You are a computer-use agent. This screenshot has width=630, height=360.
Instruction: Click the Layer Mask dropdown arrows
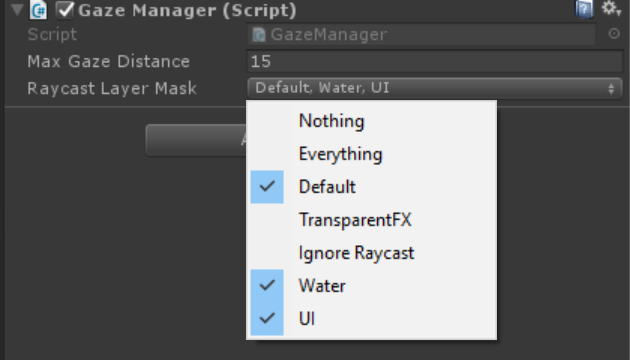[611, 88]
